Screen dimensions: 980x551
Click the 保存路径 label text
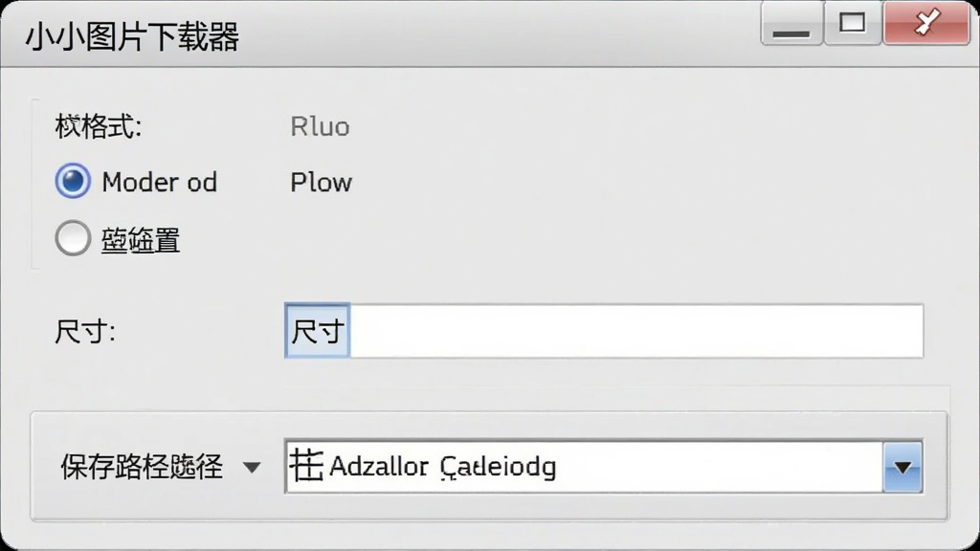tap(142, 467)
